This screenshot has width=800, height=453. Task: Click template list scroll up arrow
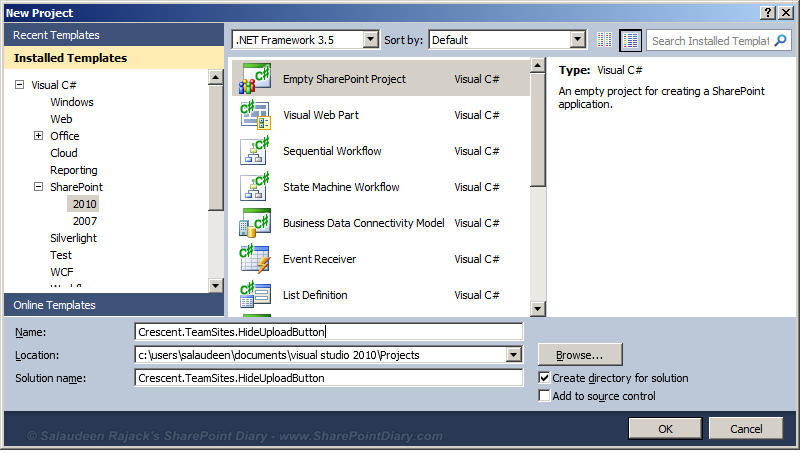[538, 65]
